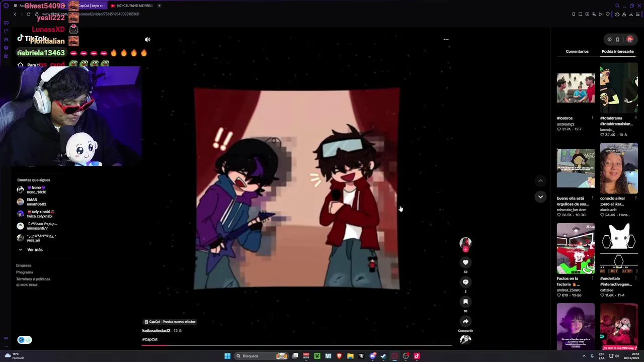
Task: Open comments with the speech bubble icon
Action: click(465, 282)
